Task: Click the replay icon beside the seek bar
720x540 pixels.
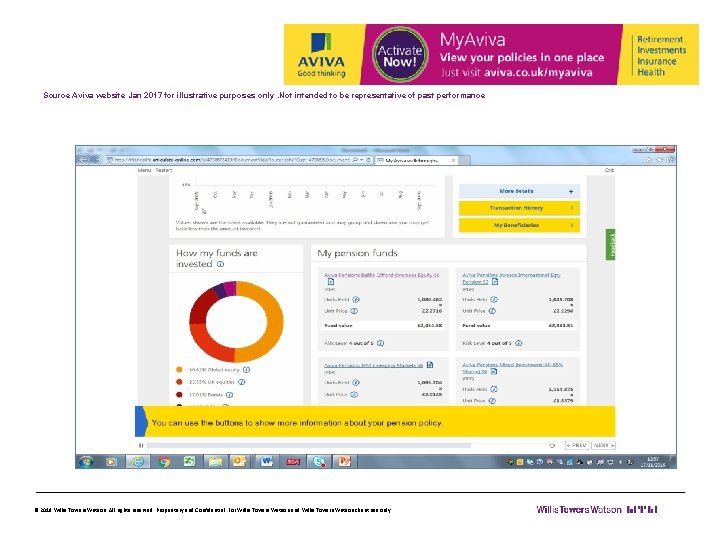Action: (x=552, y=445)
